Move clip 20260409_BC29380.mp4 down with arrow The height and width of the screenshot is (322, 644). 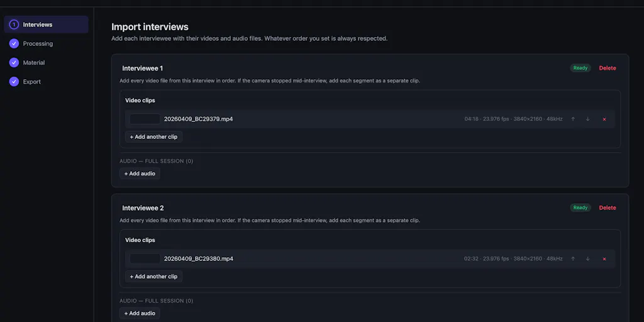click(588, 258)
